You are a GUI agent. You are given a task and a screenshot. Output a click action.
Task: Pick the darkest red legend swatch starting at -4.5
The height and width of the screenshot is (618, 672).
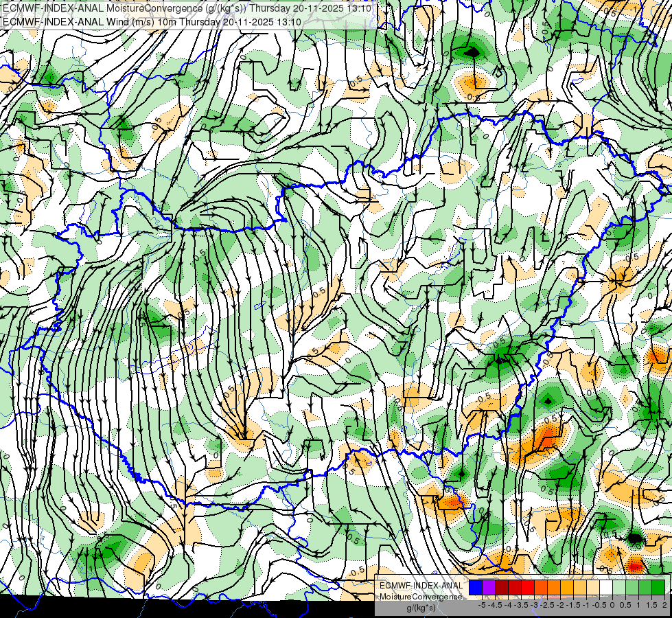[x=502, y=588]
